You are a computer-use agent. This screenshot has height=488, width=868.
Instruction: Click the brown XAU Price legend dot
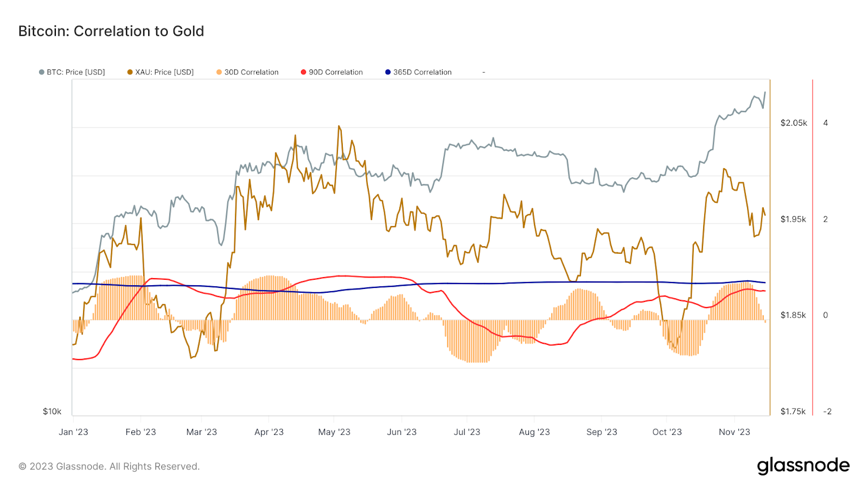[130, 72]
